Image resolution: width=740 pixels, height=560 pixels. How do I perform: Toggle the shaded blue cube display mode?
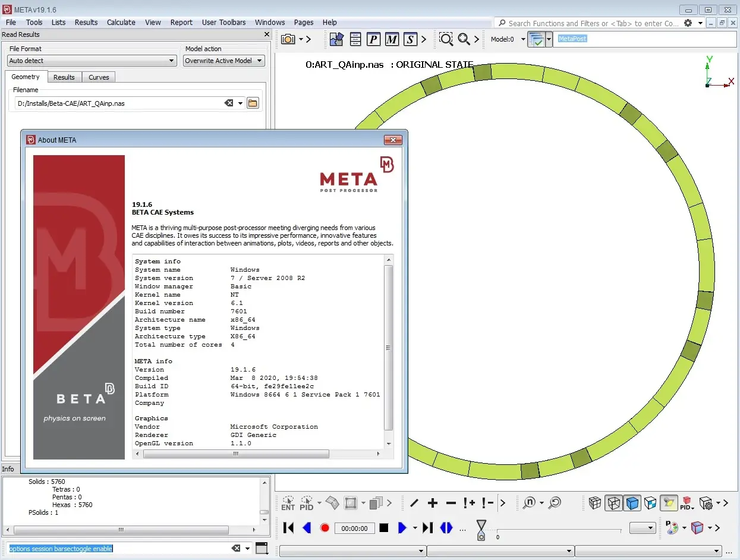point(632,503)
